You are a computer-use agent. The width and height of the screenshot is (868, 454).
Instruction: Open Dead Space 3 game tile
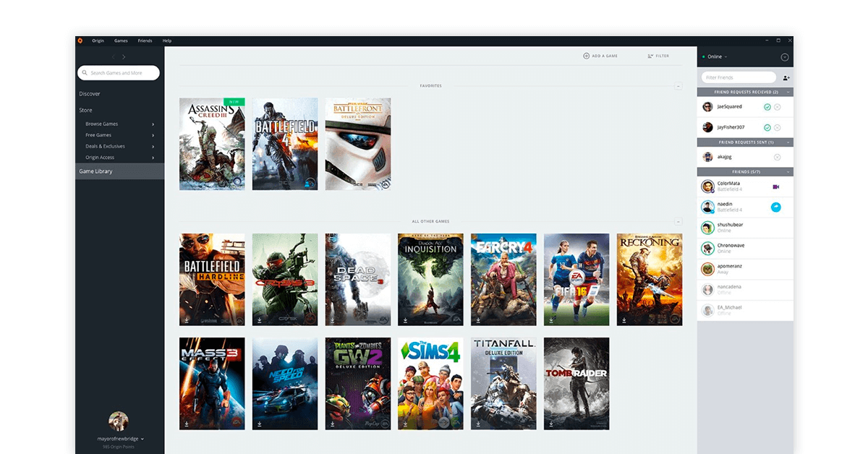tap(358, 280)
